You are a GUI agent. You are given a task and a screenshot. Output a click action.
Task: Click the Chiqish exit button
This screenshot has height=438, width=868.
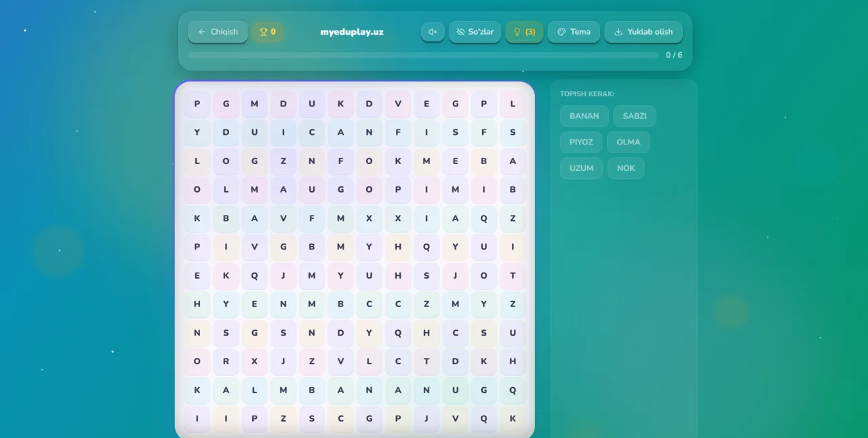point(218,32)
